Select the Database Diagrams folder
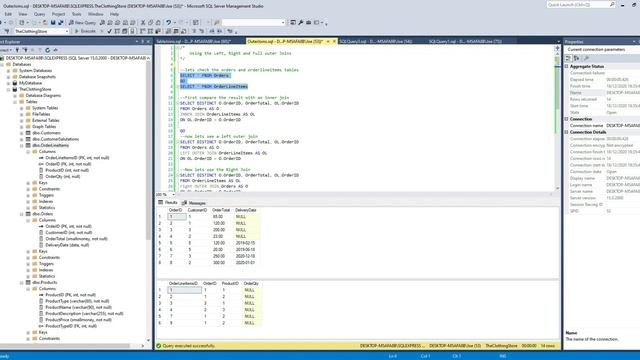Image resolution: width=640 pixels, height=360 pixels. (43, 96)
